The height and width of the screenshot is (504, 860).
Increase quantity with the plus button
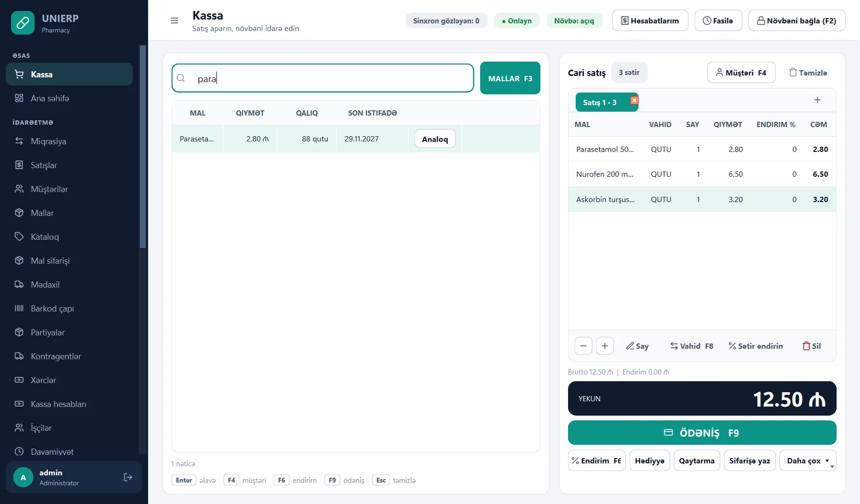[x=605, y=346]
